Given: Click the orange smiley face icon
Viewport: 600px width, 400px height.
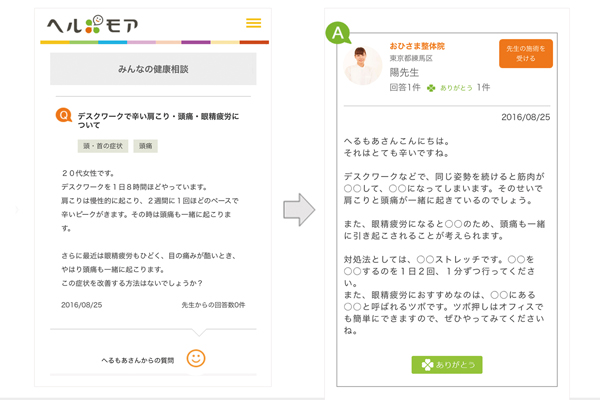Looking at the screenshot, I should (196, 357).
